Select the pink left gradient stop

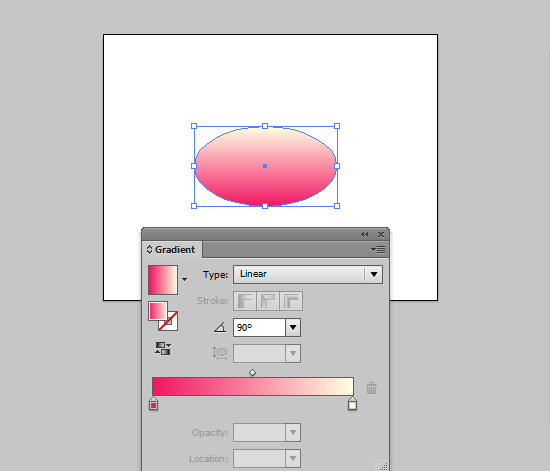(x=154, y=404)
